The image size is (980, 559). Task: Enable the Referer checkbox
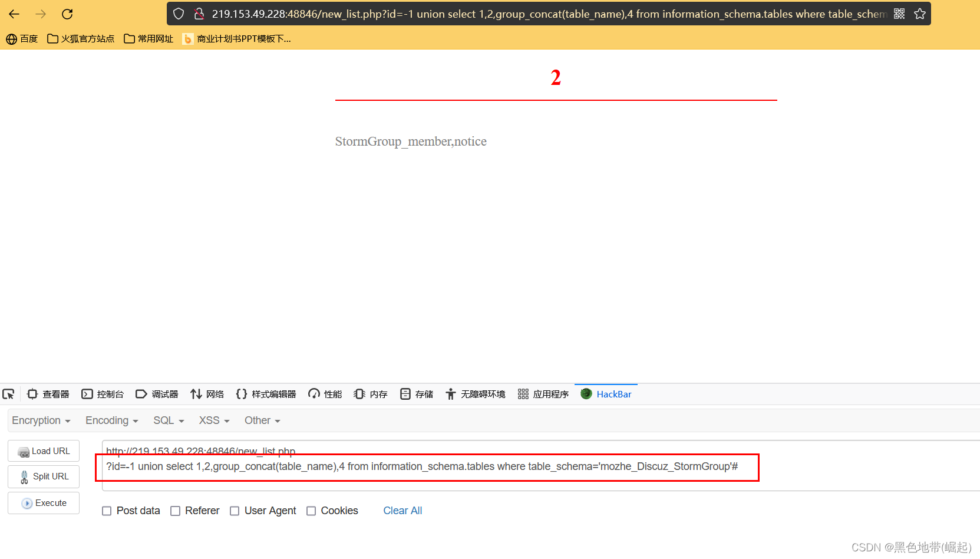coord(175,511)
